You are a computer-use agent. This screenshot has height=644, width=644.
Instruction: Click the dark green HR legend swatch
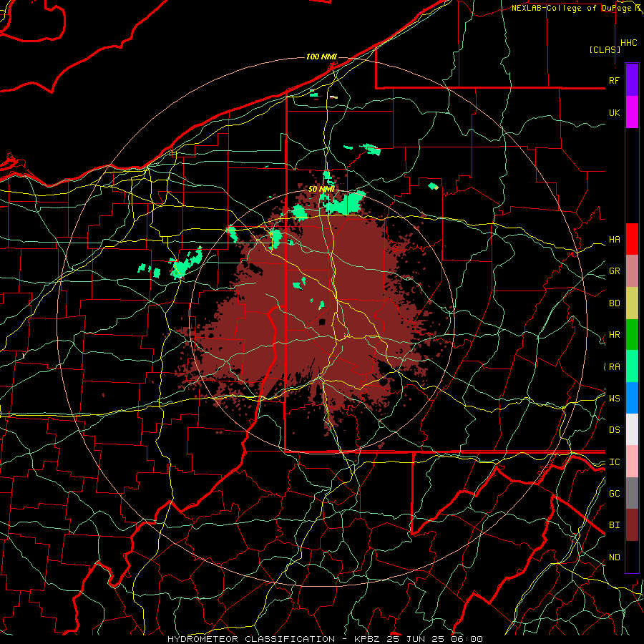(632, 335)
